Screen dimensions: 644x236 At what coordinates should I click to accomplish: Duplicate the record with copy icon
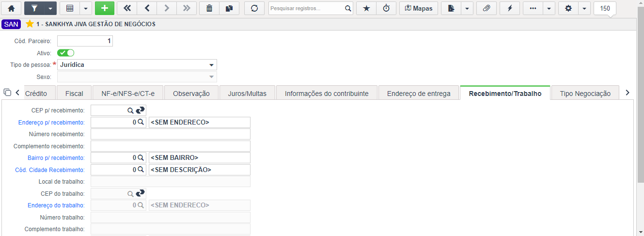[229, 8]
